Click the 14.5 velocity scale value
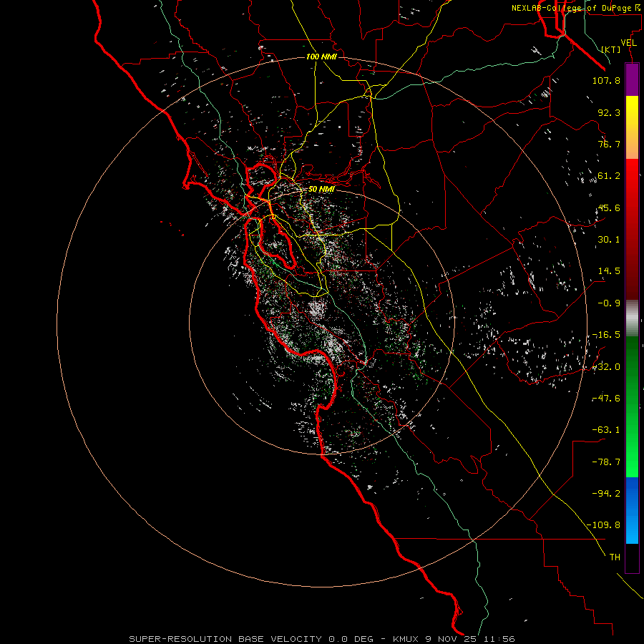The width and height of the screenshot is (644, 644). click(609, 271)
